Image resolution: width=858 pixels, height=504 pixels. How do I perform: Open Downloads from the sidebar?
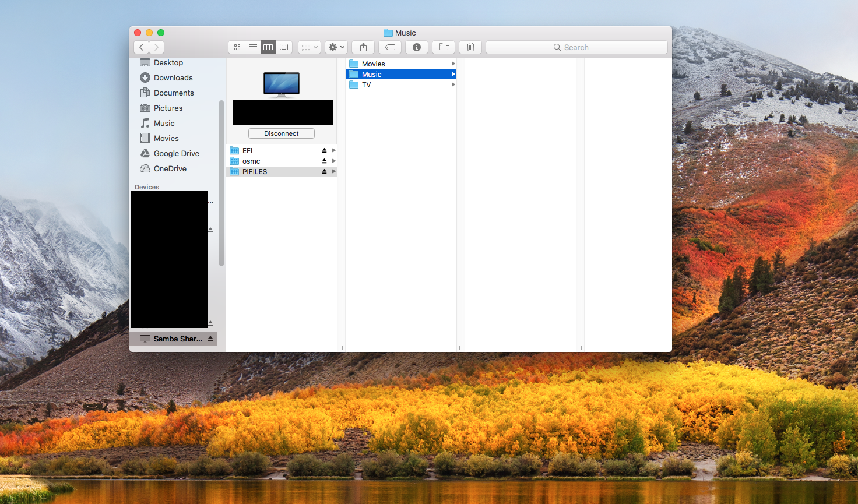pos(171,77)
